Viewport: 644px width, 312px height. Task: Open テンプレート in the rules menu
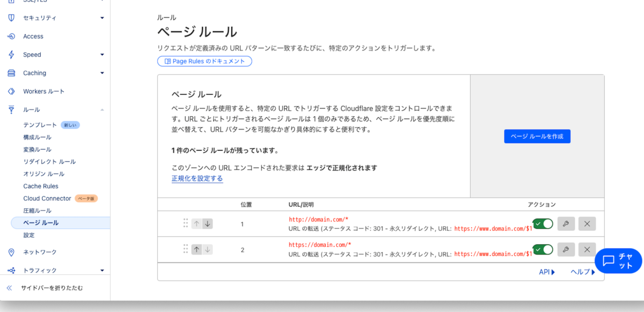point(40,125)
